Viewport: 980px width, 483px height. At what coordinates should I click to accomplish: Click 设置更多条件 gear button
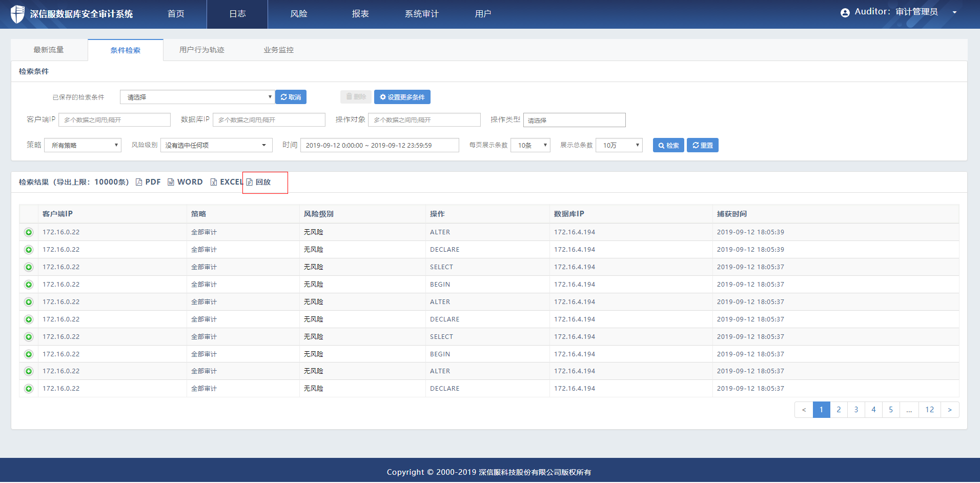[x=402, y=97]
